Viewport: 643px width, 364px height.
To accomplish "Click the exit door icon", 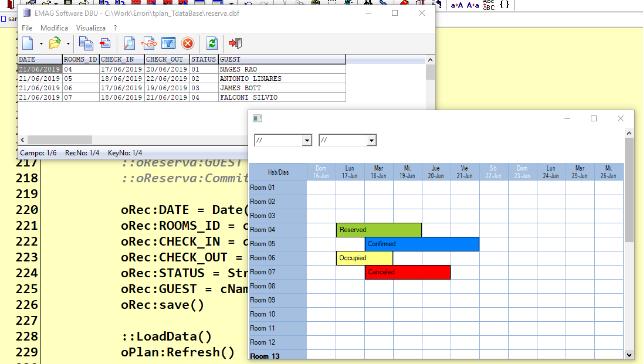I will pos(235,43).
